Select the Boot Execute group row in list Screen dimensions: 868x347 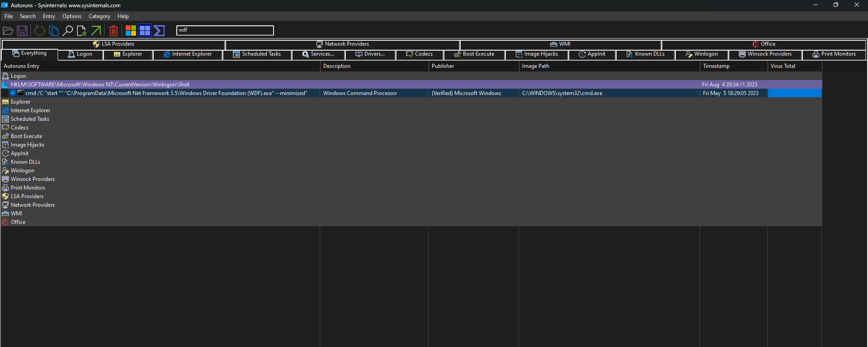click(411, 136)
